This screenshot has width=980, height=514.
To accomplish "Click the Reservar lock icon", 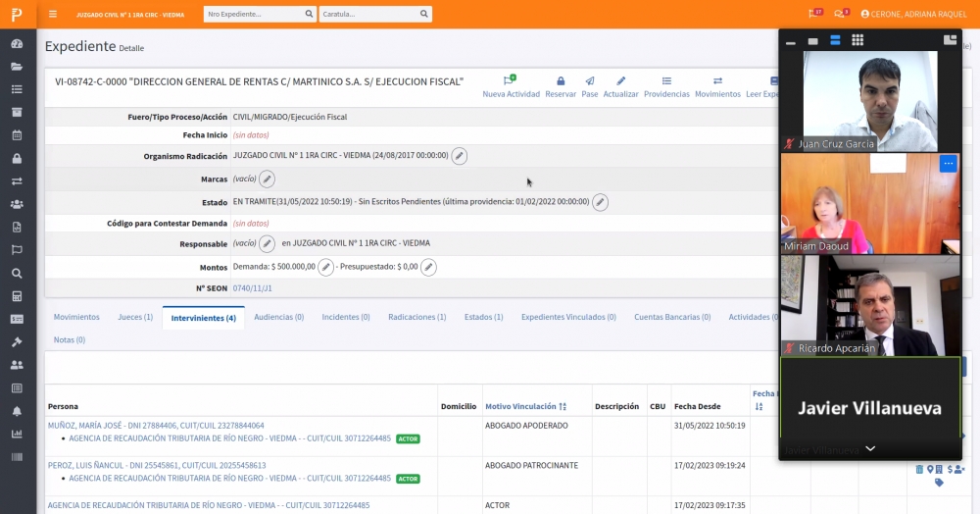I will click(x=561, y=81).
